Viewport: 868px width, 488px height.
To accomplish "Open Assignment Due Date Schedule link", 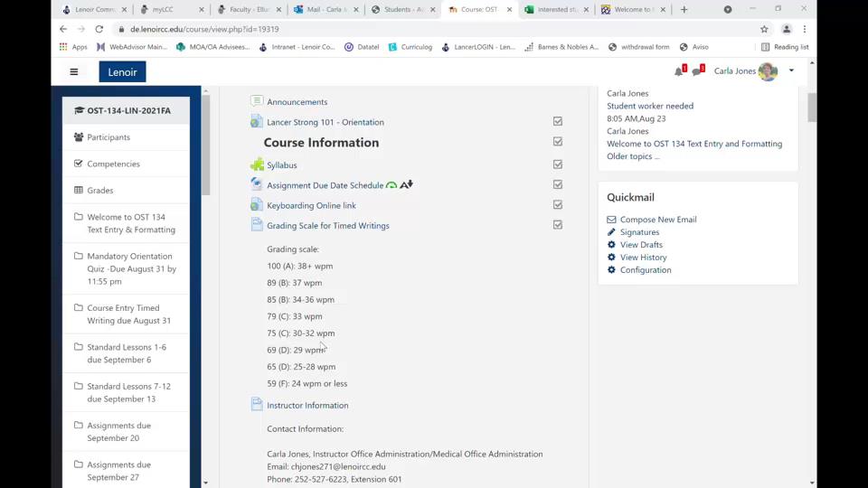I will click(325, 185).
